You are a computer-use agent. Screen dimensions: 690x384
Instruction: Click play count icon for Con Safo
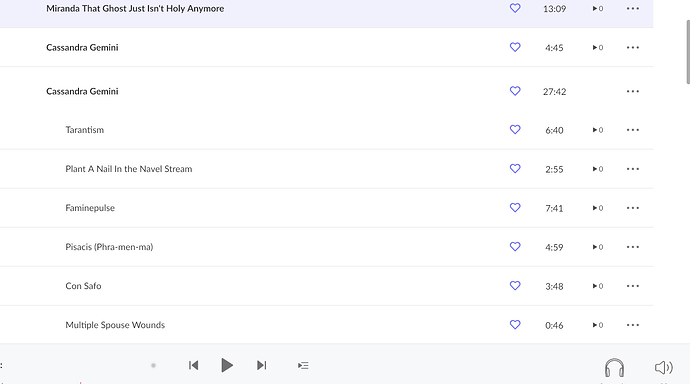[x=598, y=286]
